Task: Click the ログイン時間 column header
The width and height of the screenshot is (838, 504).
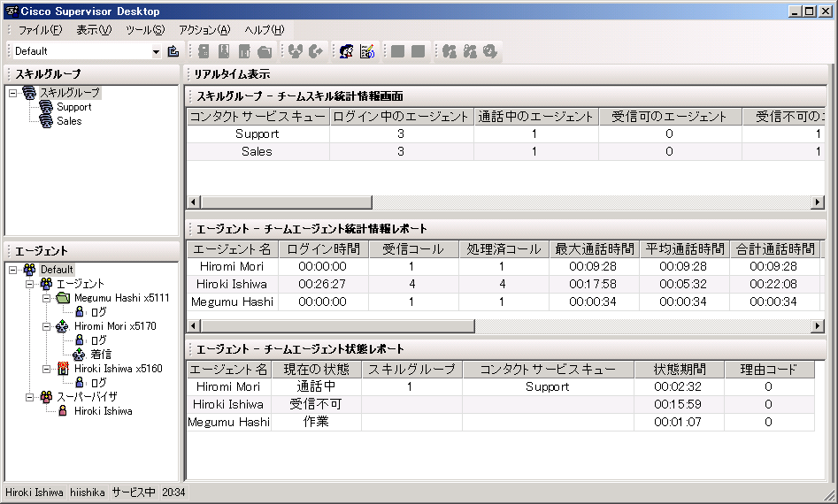Action: pos(323,248)
